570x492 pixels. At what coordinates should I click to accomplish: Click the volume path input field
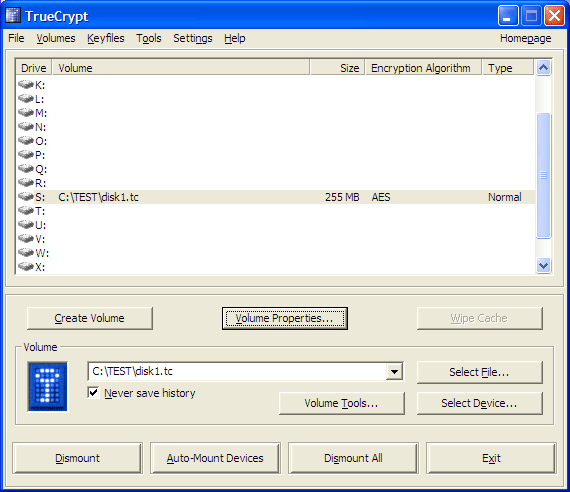point(237,372)
